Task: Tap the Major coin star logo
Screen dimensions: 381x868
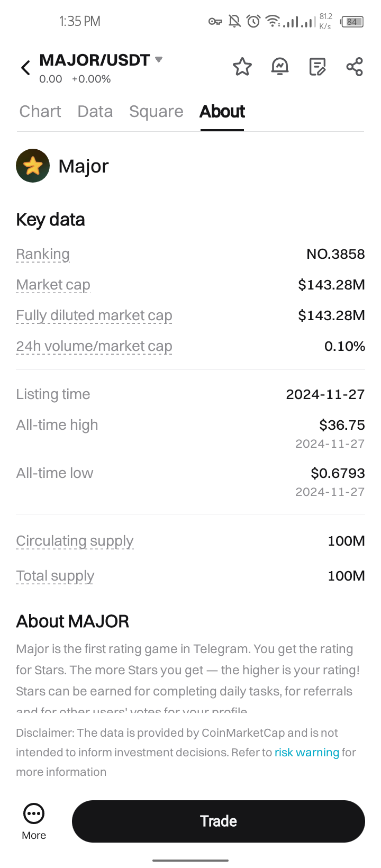Action: click(33, 166)
